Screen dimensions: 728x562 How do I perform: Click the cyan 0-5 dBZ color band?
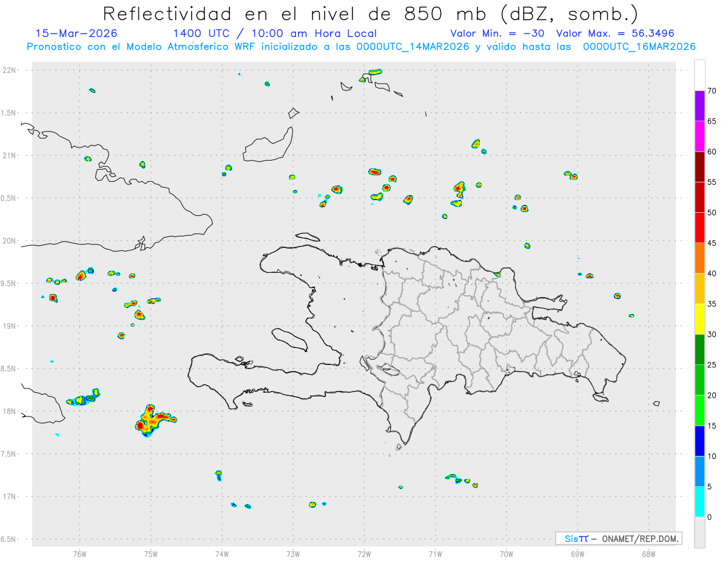coord(699,502)
